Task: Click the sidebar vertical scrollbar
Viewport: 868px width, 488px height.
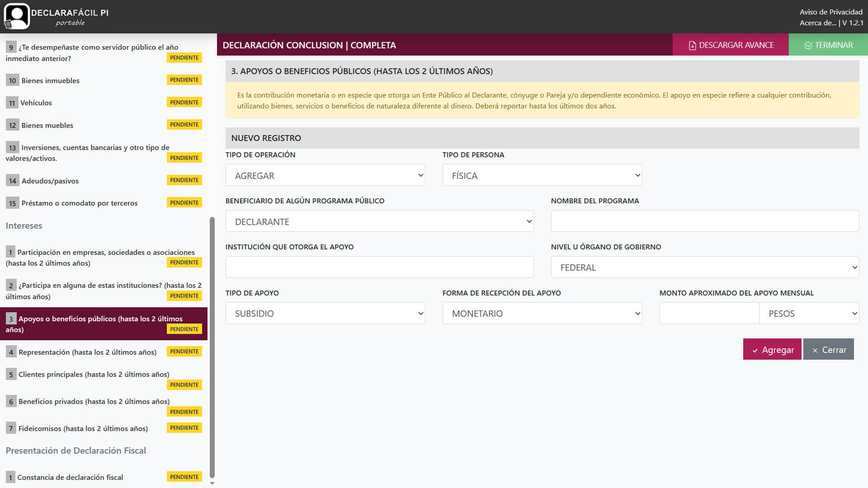Action: (x=212, y=347)
